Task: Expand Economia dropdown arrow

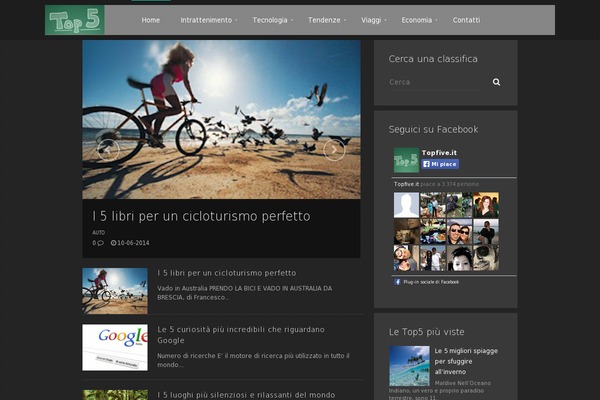Action: (436, 20)
